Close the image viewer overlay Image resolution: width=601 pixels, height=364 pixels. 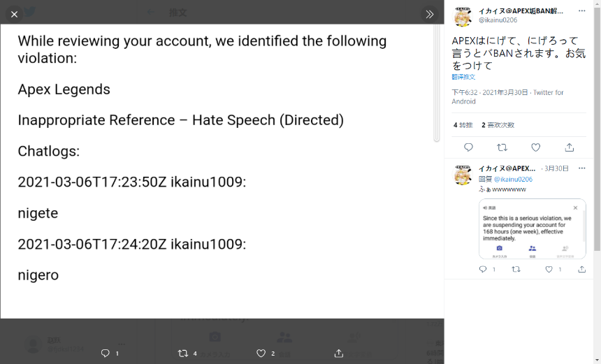pyautogui.click(x=14, y=14)
